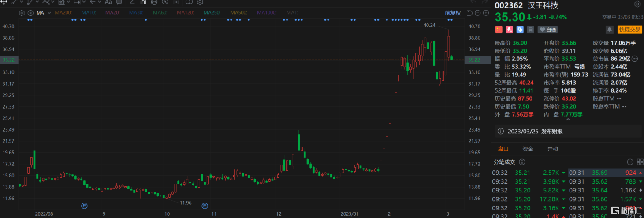Expand the quote details chevron below 内盘
This screenshot has height=218, width=644.
568,119
